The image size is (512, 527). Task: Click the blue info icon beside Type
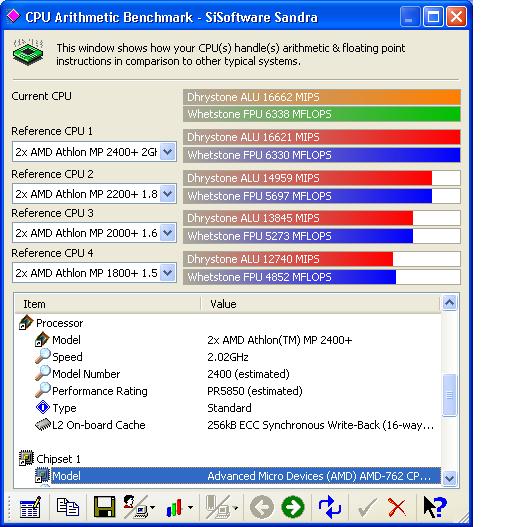pos(42,407)
